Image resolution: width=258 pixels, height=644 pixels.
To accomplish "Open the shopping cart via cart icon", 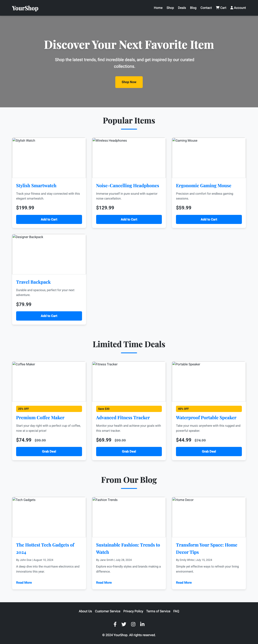I will (x=221, y=8).
